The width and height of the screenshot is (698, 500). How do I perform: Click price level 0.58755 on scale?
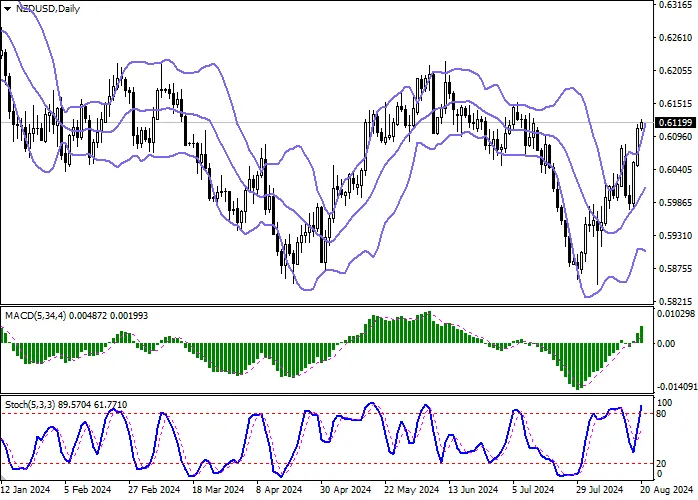(x=675, y=268)
